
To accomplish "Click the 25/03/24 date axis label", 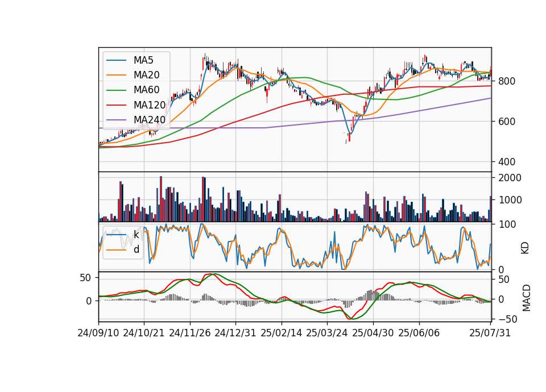I will click(327, 333).
